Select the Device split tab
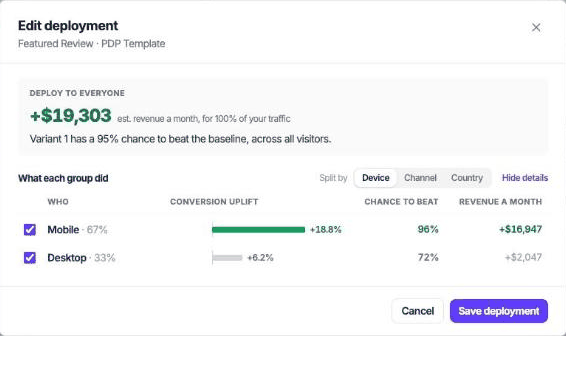 (375, 178)
